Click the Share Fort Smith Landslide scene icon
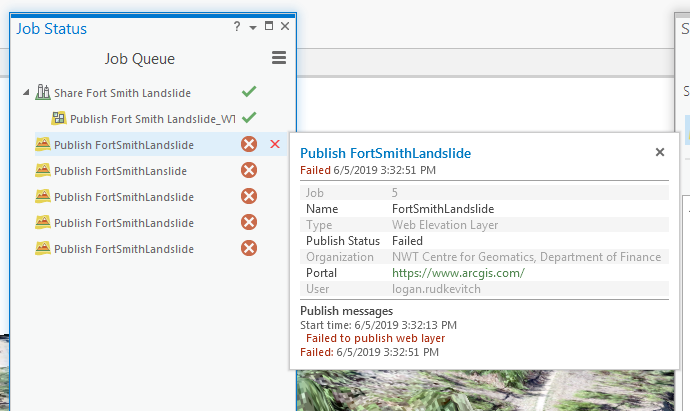The width and height of the screenshot is (690, 411). coord(43,92)
